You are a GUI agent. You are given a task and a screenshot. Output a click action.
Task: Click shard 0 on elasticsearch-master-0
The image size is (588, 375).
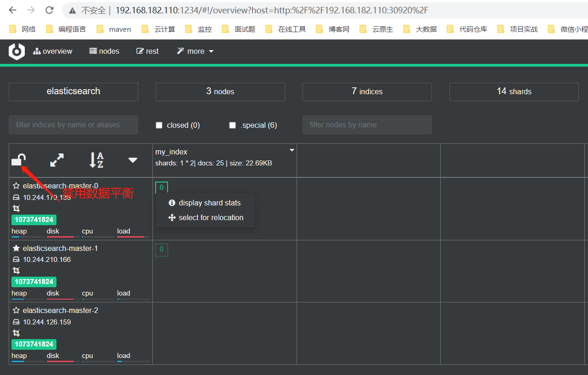162,187
